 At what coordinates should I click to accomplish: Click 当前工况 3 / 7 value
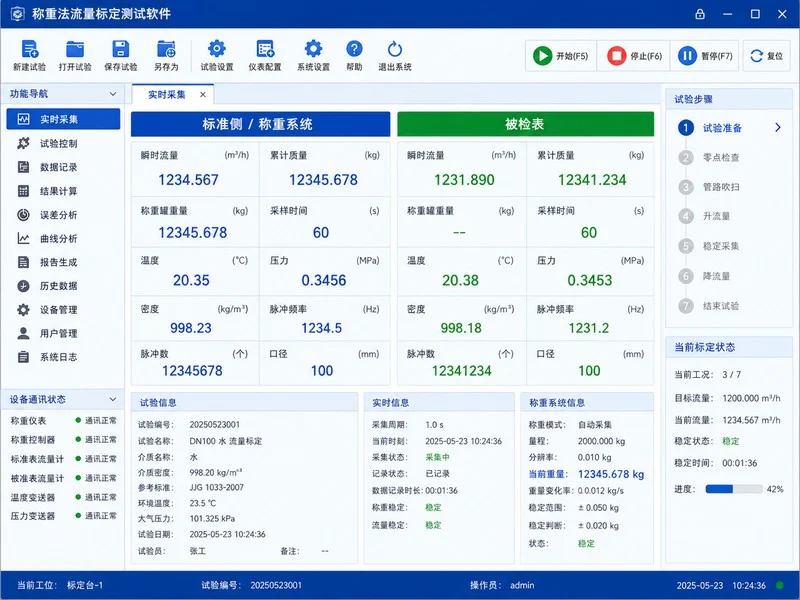(x=731, y=374)
